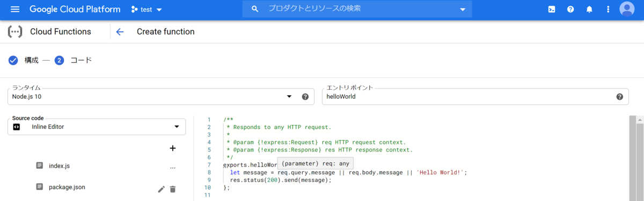Open the Source code Inline Editor dropdown
644x201 pixels.
click(x=97, y=126)
